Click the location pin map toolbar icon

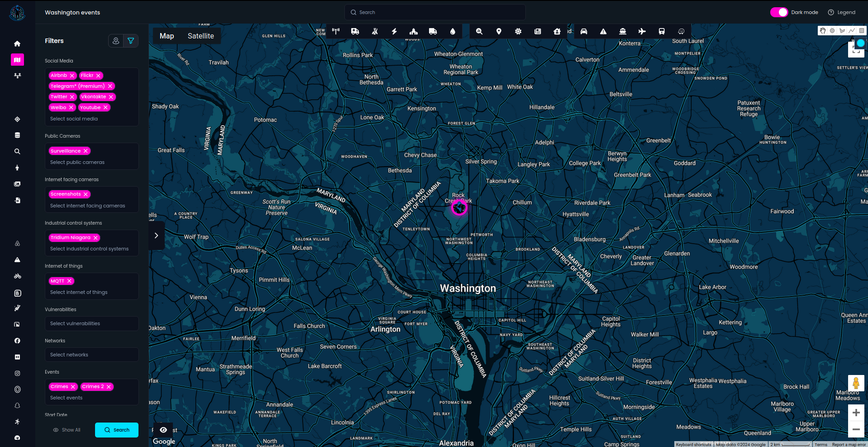[499, 31]
